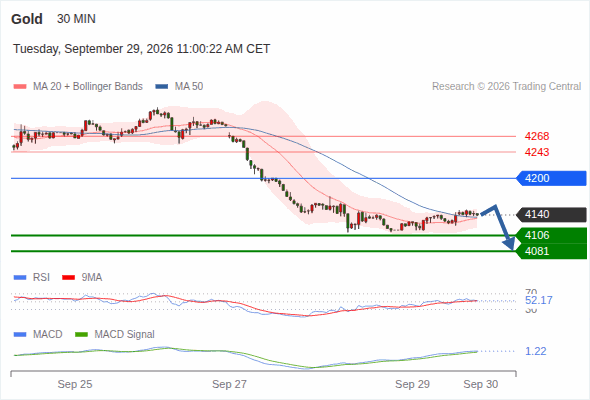This screenshot has width=590, height=400.
Task: Click the MA 50 legend label
Action: [189, 87]
